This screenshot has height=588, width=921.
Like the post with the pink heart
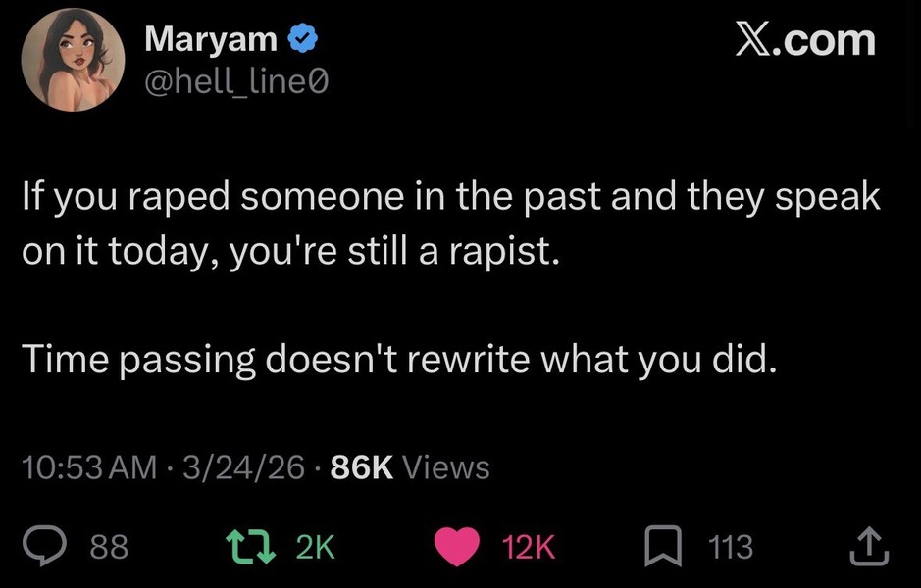[455, 546]
